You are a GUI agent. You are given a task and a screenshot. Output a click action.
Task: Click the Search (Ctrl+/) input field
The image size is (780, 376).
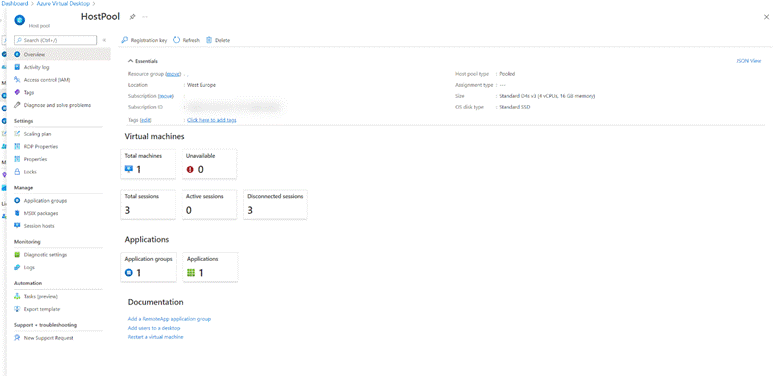(56, 40)
